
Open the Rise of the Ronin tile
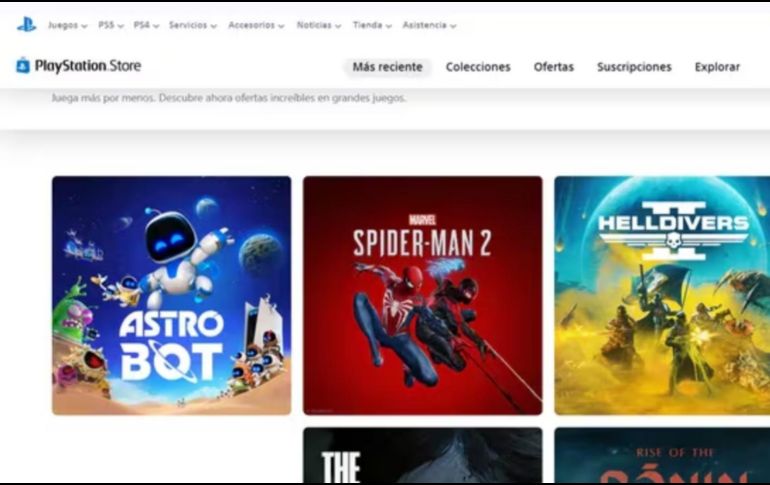(662, 455)
